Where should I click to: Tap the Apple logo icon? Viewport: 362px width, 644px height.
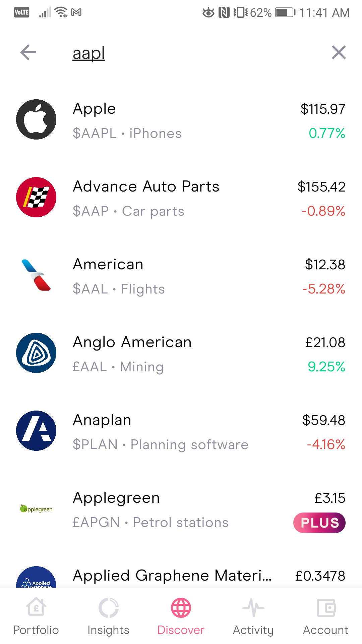tap(36, 119)
